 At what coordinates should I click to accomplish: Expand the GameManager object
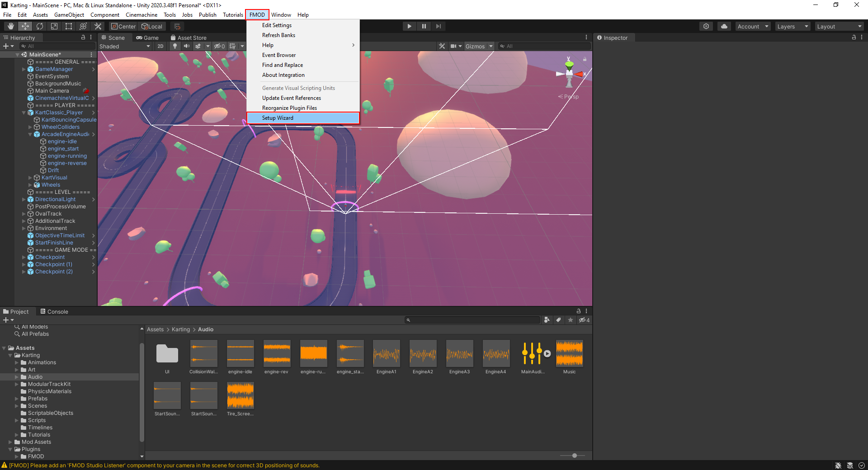pos(24,69)
